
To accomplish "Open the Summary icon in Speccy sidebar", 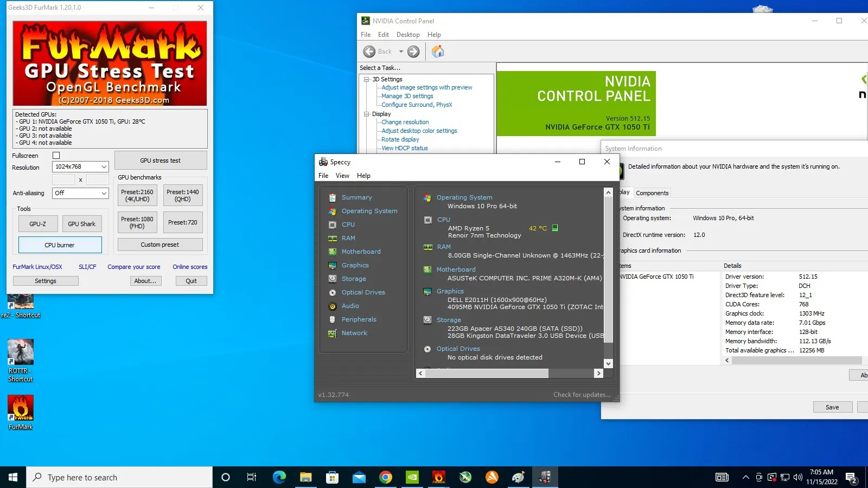I will tap(333, 197).
